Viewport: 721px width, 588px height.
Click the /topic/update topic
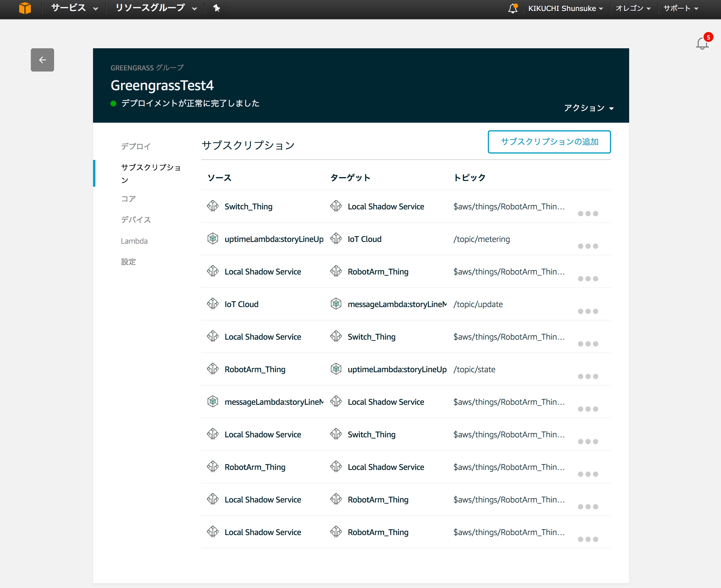[x=478, y=304]
